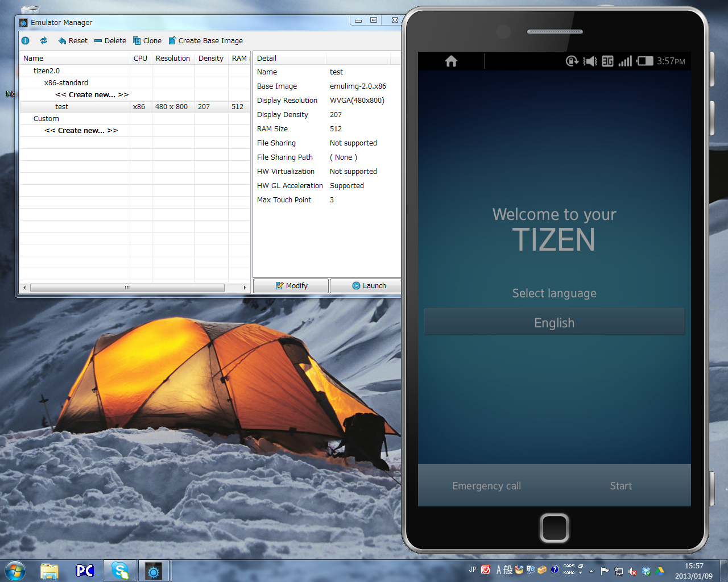Click the RAM column header

[239, 58]
